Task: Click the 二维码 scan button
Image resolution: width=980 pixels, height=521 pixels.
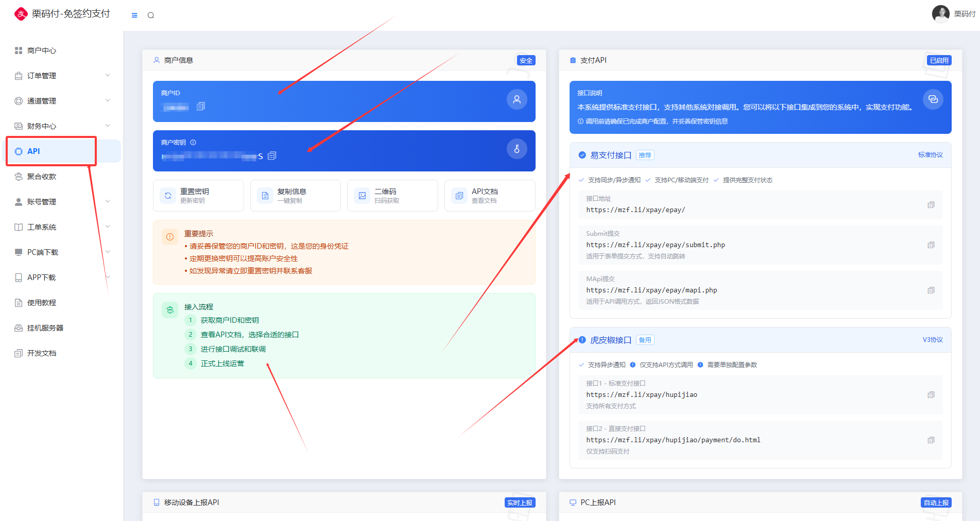Action: tap(392, 196)
